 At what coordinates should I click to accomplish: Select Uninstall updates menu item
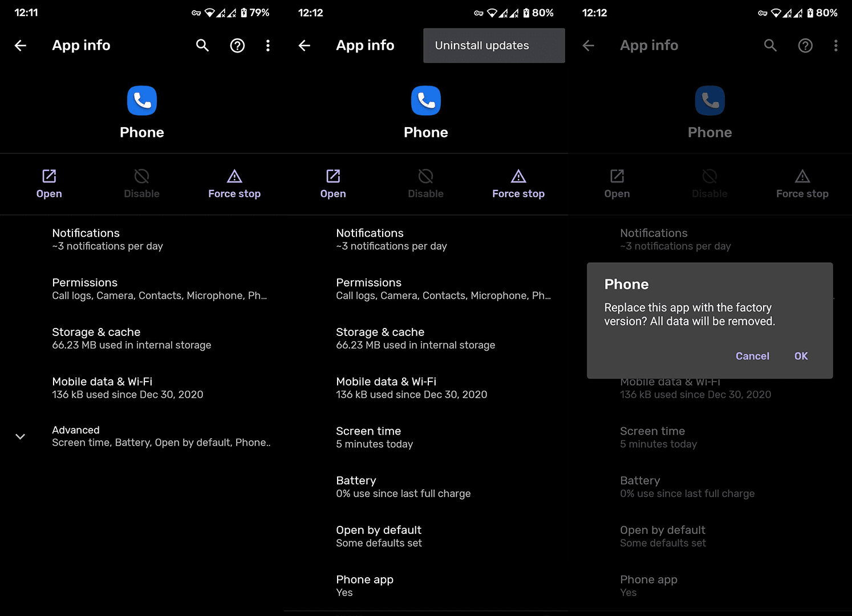[494, 46]
